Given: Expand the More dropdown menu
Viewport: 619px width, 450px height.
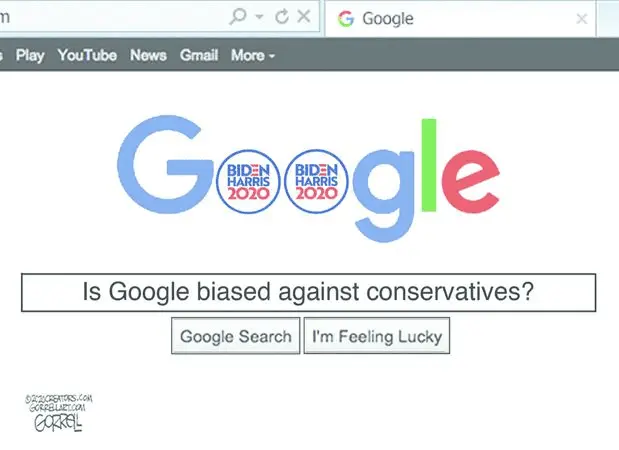Looking at the screenshot, I should pos(253,55).
